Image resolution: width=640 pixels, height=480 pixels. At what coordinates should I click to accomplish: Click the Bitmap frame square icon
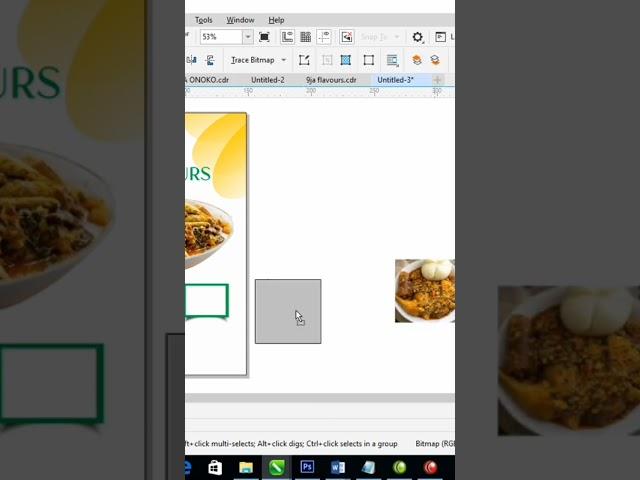pyautogui.click(x=369, y=60)
